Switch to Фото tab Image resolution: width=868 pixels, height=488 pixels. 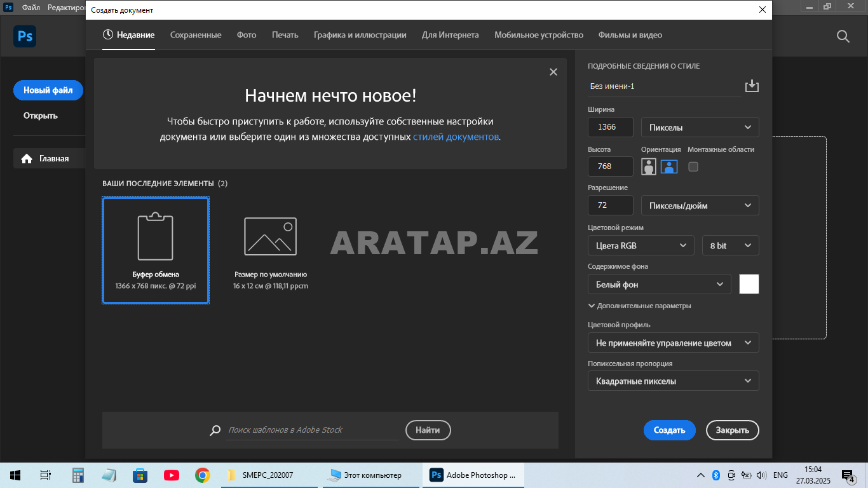click(247, 35)
